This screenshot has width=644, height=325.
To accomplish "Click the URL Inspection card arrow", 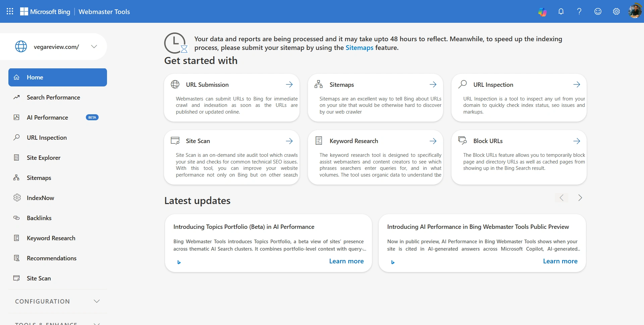I will pos(577,84).
